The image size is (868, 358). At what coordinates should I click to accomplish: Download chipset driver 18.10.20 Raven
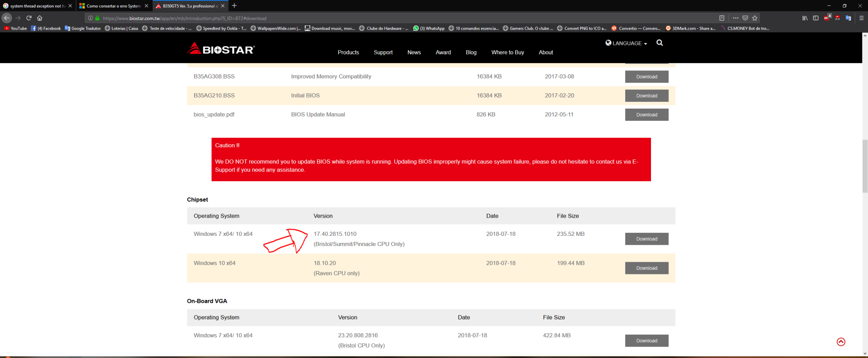pyautogui.click(x=647, y=268)
